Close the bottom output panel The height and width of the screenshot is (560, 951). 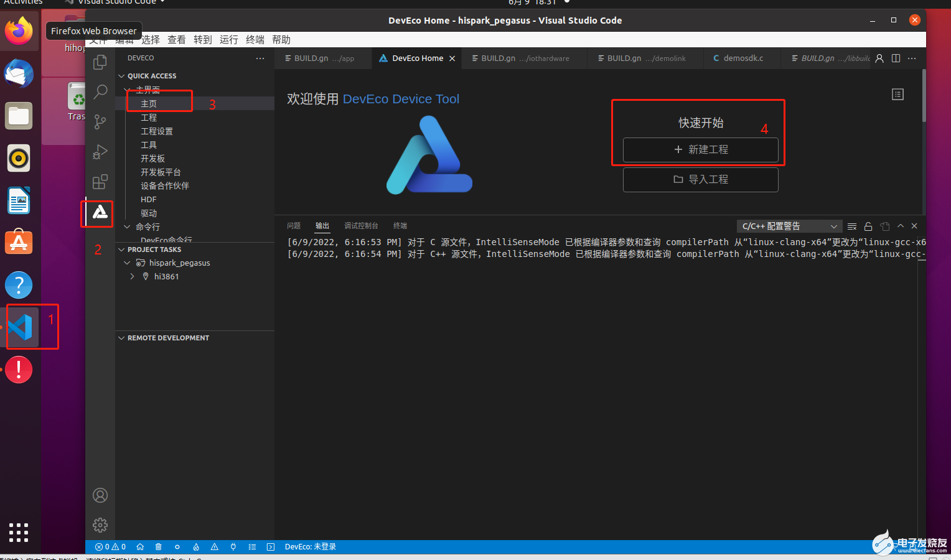click(914, 226)
